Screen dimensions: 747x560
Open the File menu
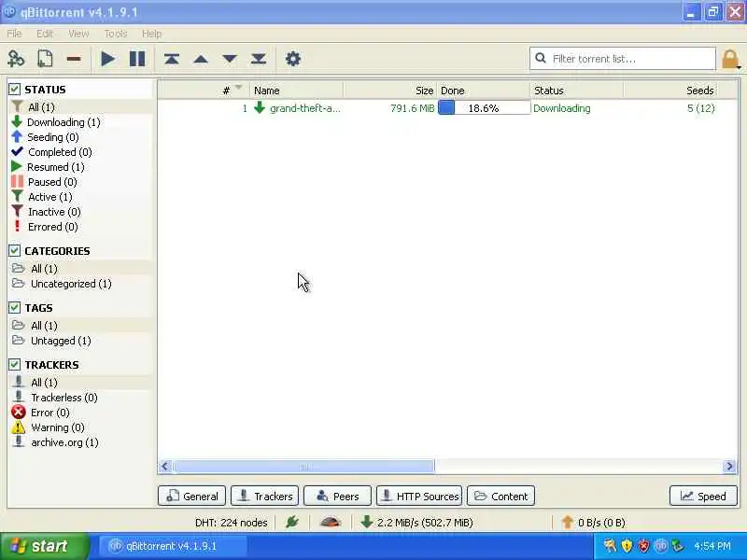[14, 34]
